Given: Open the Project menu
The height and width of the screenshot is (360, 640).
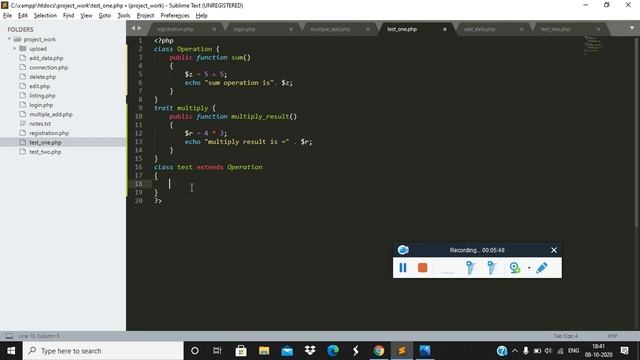Looking at the screenshot, I should (x=145, y=16).
